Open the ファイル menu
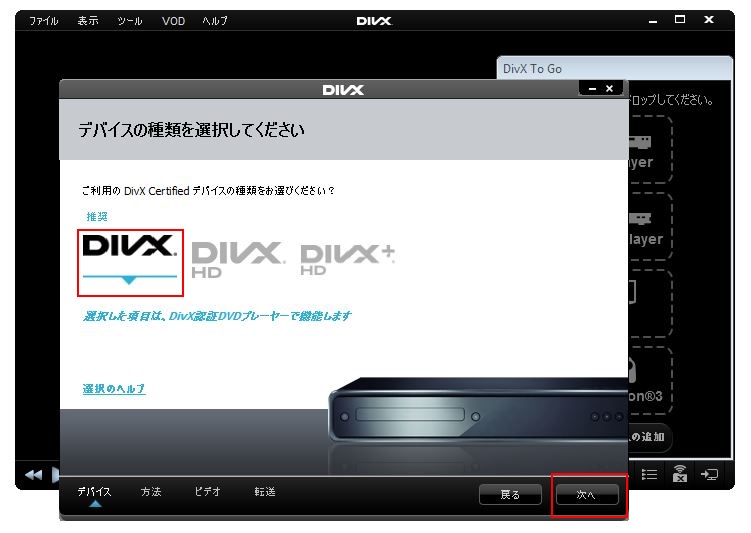The height and width of the screenshot is (533, 751). point(44,21)
